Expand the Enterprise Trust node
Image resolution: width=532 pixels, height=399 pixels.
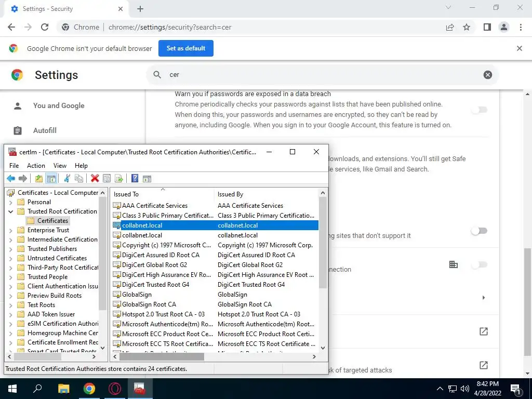(10, 230)
